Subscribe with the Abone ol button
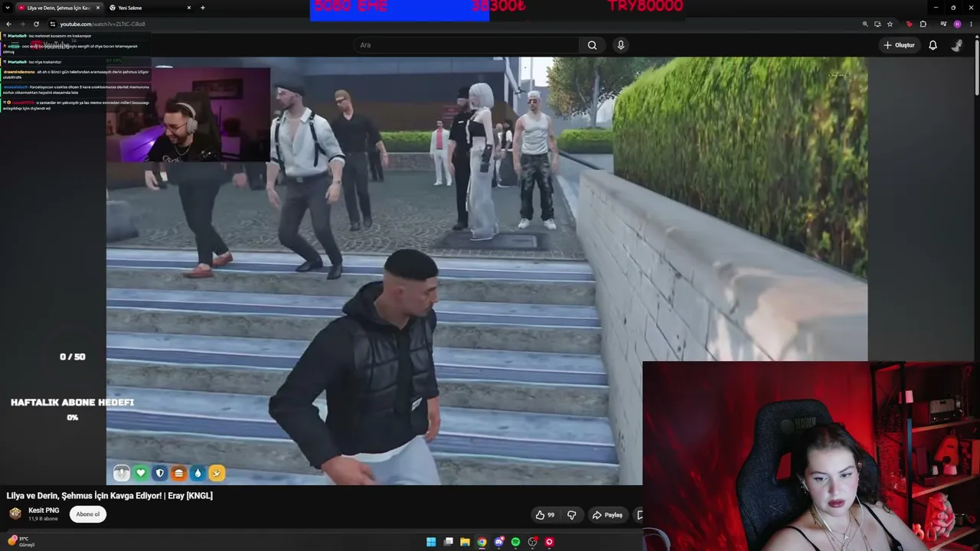Viewport: 980px width, 551px height. point(87,514)
